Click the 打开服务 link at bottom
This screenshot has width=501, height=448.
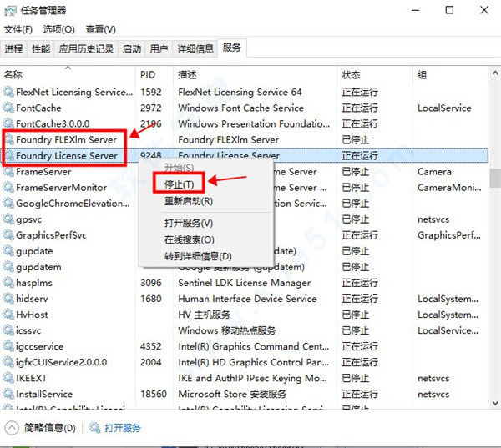[x=122, y=428]
